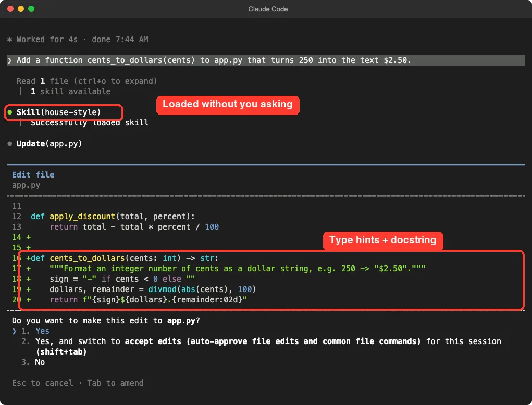Image resolution: width=532 pixels, height=405 pixels.
Task: Click the docstring line of cents_to_dollars
Action: (x=237, y=269)
